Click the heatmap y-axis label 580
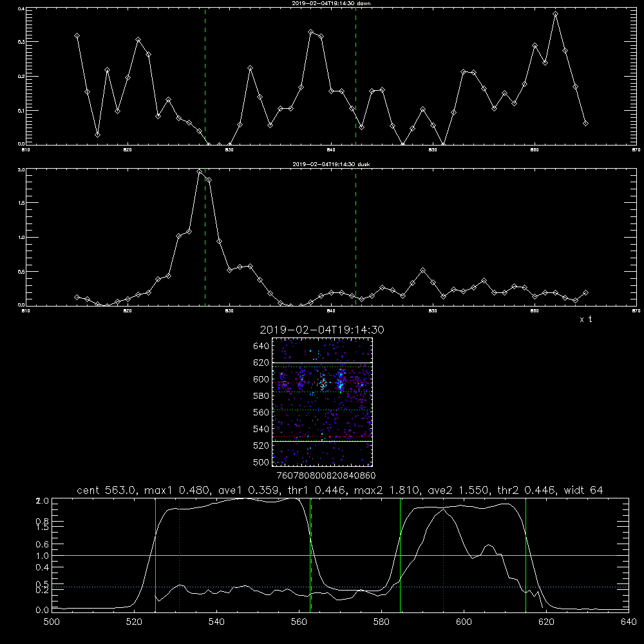644x644 pixels. click(261, 396)
